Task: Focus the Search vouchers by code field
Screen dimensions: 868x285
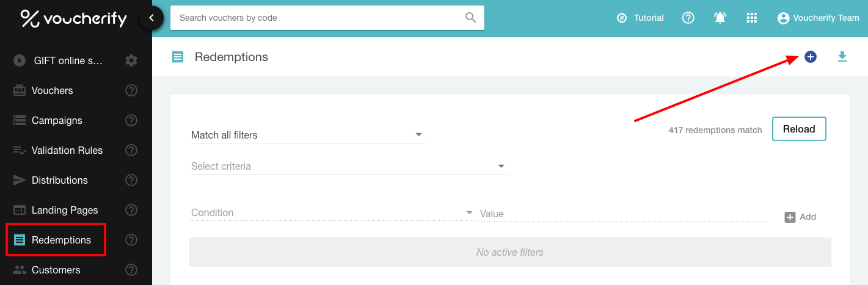Action: coord(318,18)
